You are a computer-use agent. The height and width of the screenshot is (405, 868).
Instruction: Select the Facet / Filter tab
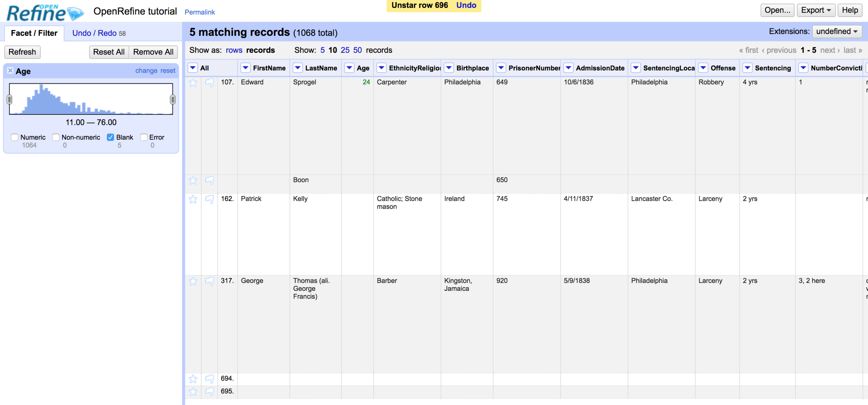34,33
